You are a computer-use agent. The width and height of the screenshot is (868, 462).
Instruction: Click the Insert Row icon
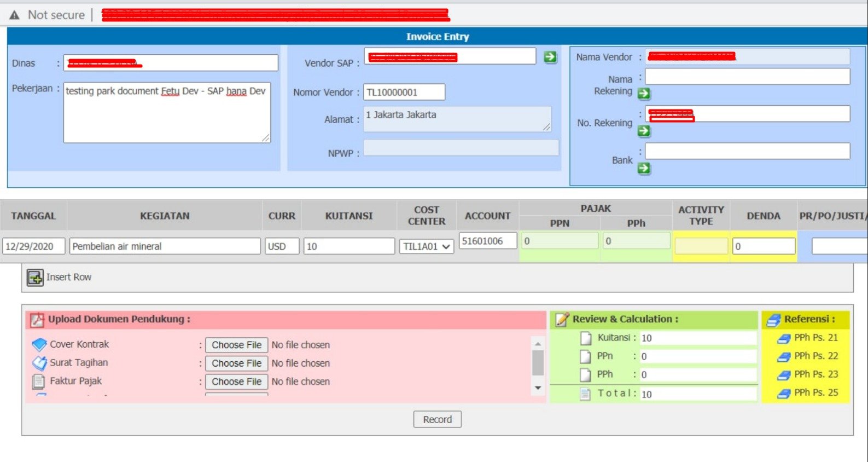35,278
